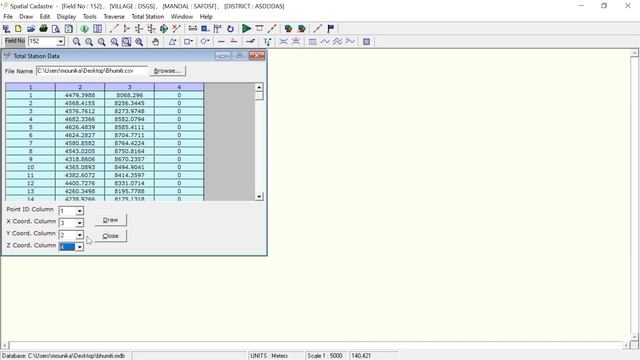Screen dimensions: 640x360
Task: Select the triangle flag tool
Action: pos(126,29)
